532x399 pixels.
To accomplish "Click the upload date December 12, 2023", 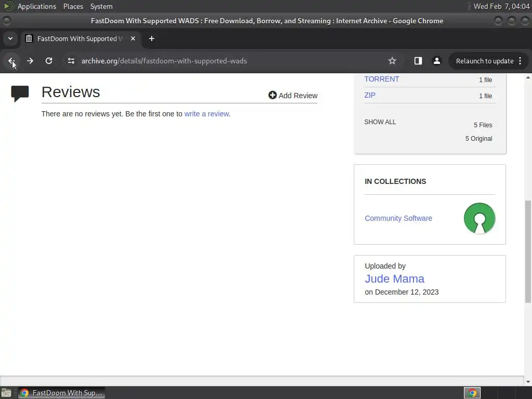I will point(406,292).
